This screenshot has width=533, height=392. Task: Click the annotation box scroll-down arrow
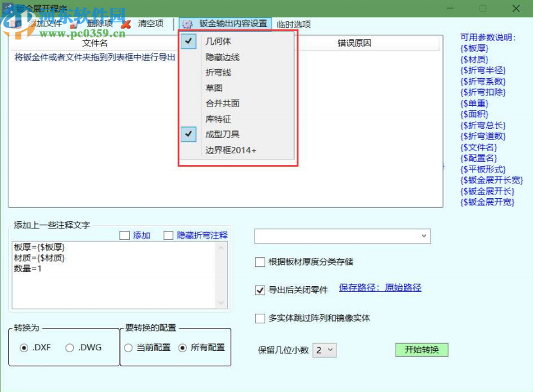pos(222,303)
